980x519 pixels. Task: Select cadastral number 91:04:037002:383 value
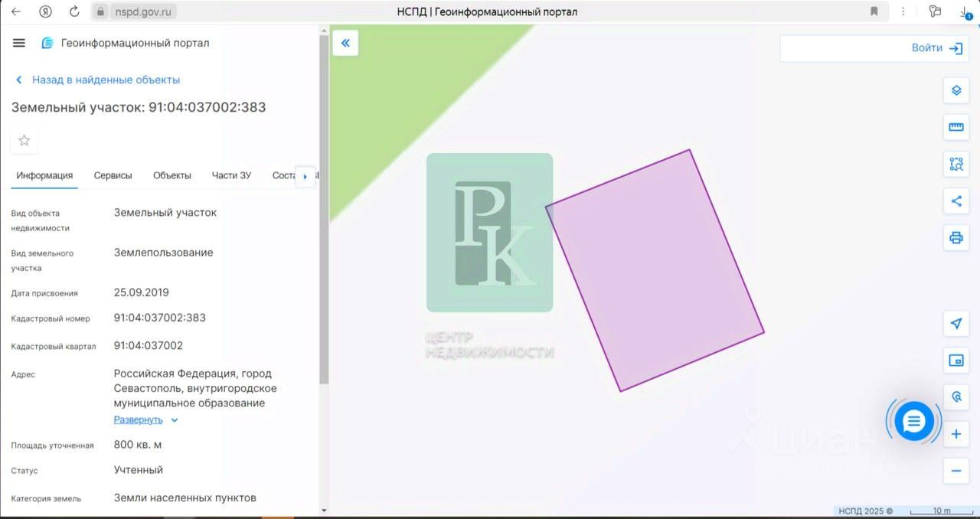pyautogui.click(x=160, y=318)
